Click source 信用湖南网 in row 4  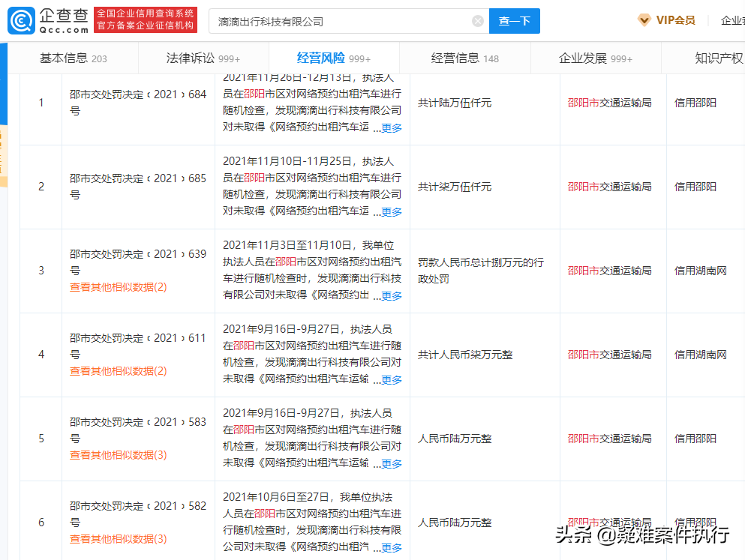point(701,355)
